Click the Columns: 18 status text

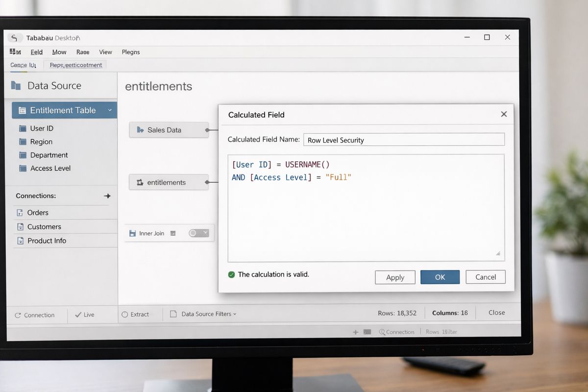click(x=450, y=313)
